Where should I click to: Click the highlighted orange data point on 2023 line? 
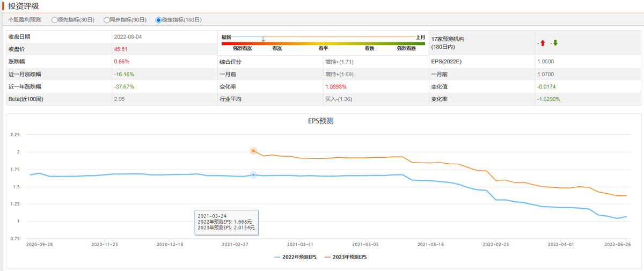(x=253, y=151)
